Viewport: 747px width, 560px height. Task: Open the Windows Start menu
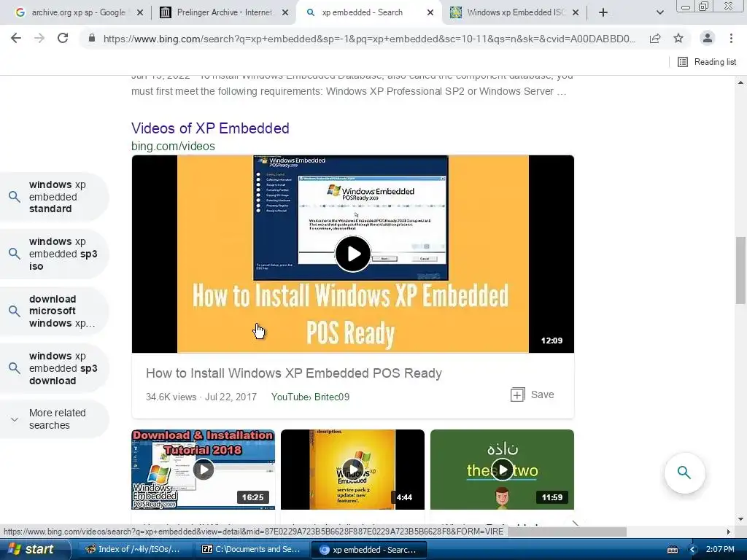click(34, 549)
